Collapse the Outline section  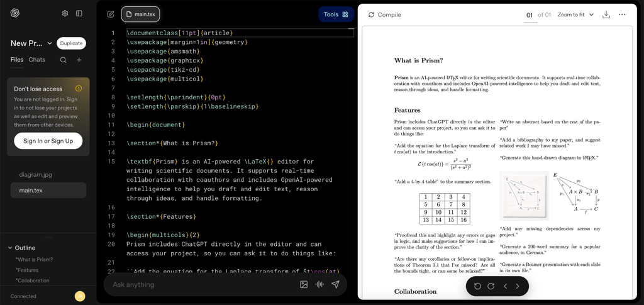(x=22, y=248)
